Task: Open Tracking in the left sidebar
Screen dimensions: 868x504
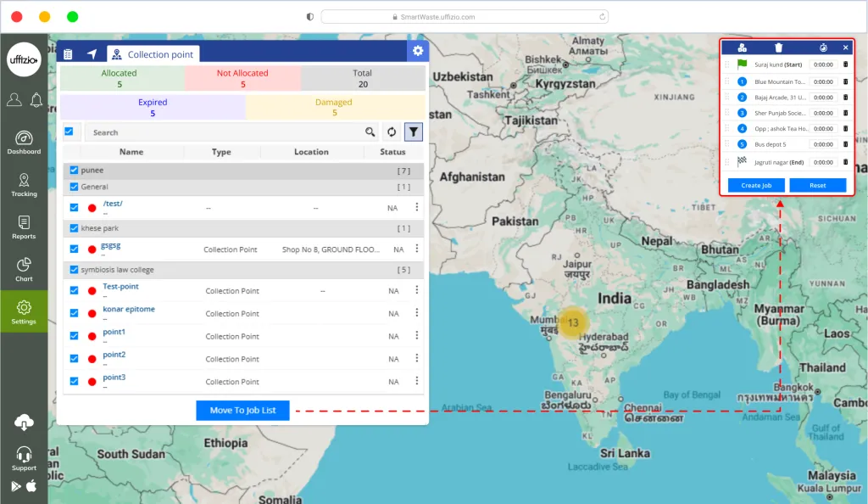Action: tap(24, 185)
